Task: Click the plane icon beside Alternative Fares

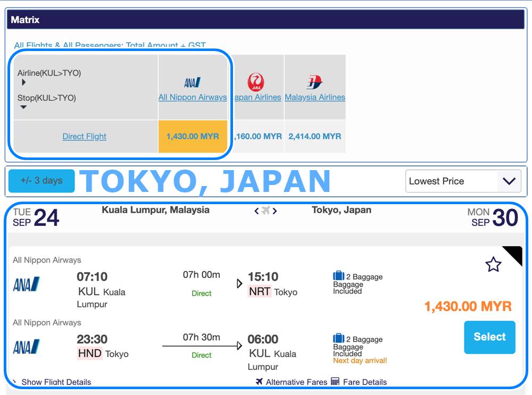Action: pyautogui.click(x=260, y=381)
